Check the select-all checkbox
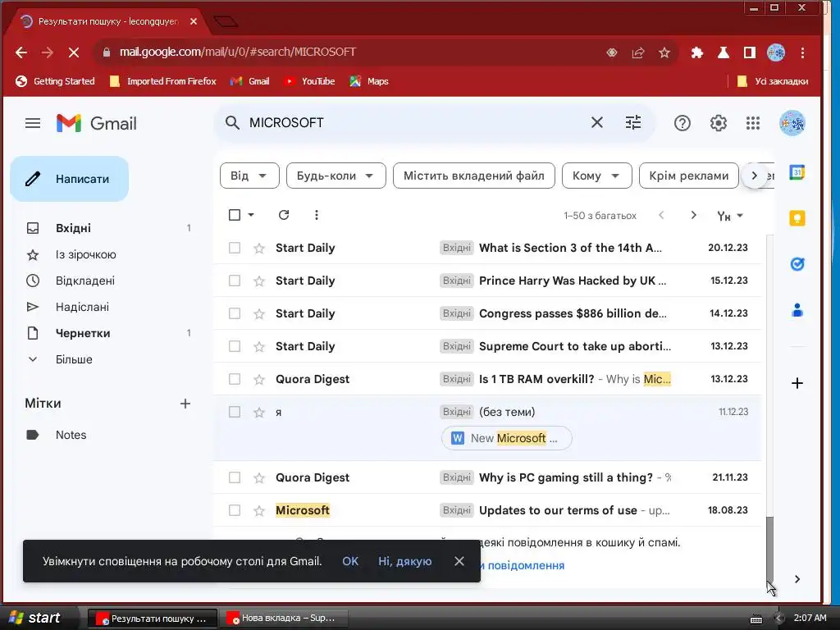 235,215
